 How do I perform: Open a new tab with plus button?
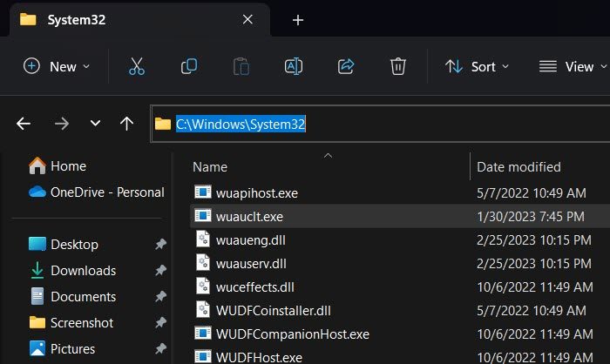[x=297, y=19]
